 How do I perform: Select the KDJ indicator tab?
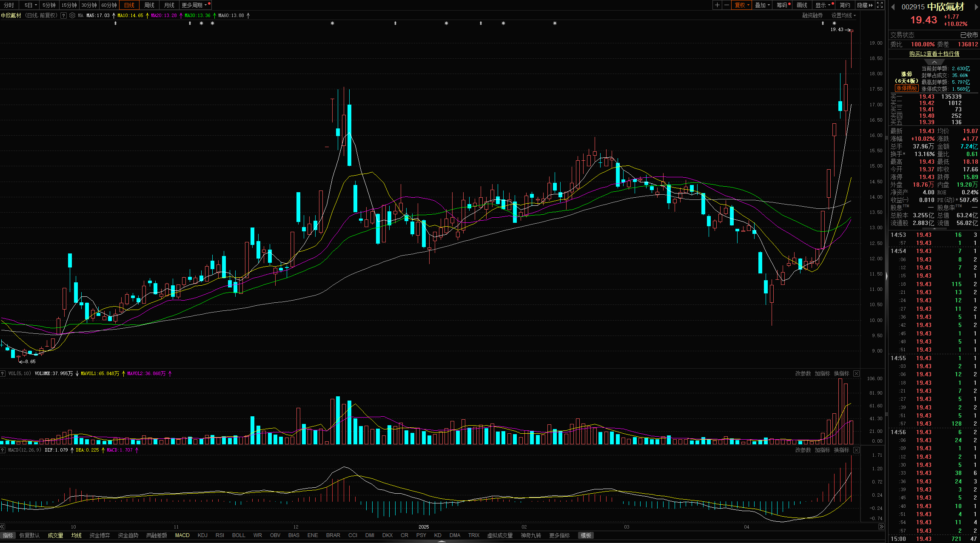tap(202, 535)
